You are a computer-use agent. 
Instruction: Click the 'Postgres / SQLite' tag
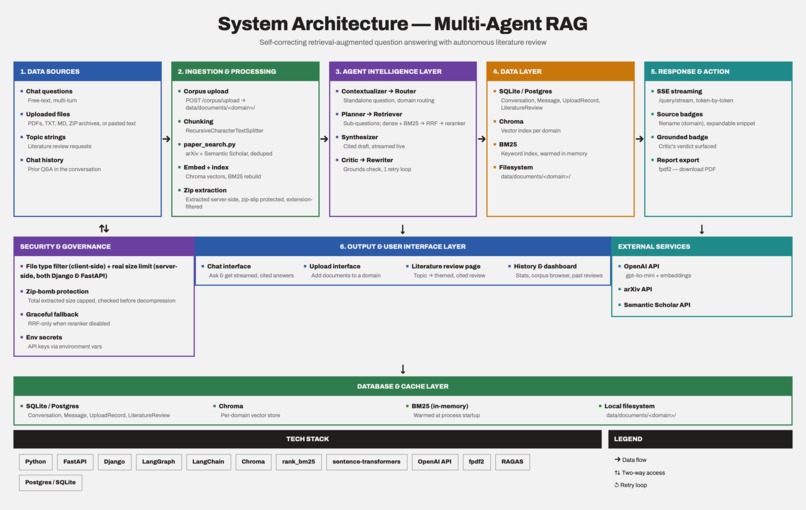50,482
